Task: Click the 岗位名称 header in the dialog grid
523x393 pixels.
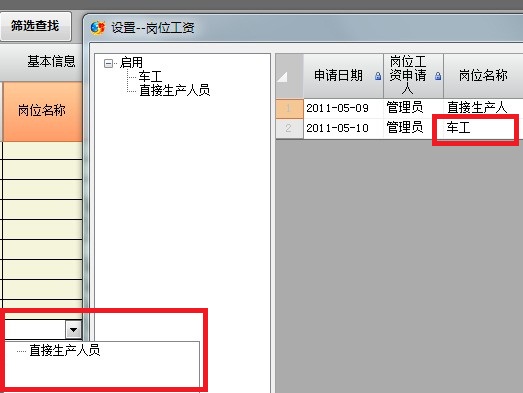Action: click(x=483, y=76)
